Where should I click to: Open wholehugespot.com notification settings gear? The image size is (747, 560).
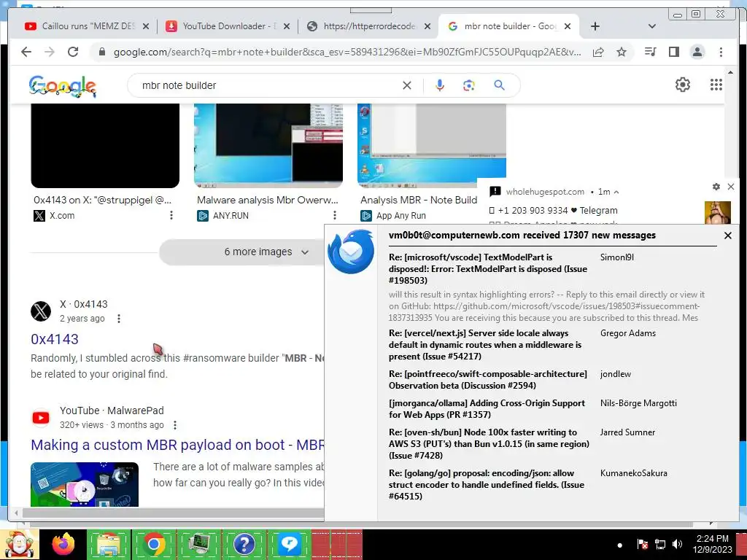coord(716,187)
